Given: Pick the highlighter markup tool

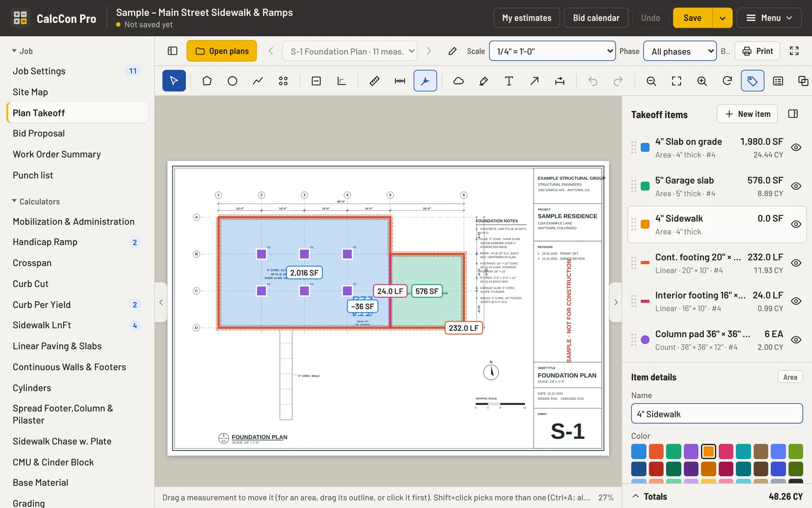Looking at the screenshot, I should (484, 81).
